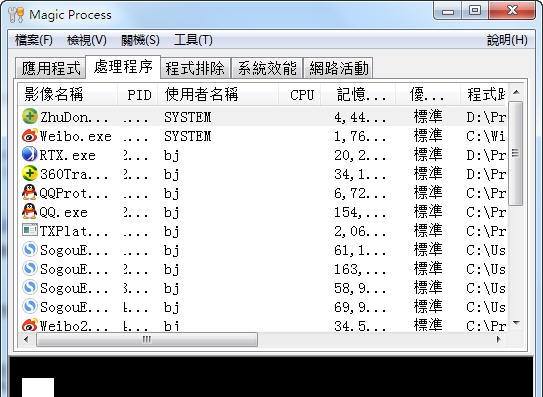Click bj user in QQ.exe row
Screen dimensions: 543x397
tap(171, 212)
